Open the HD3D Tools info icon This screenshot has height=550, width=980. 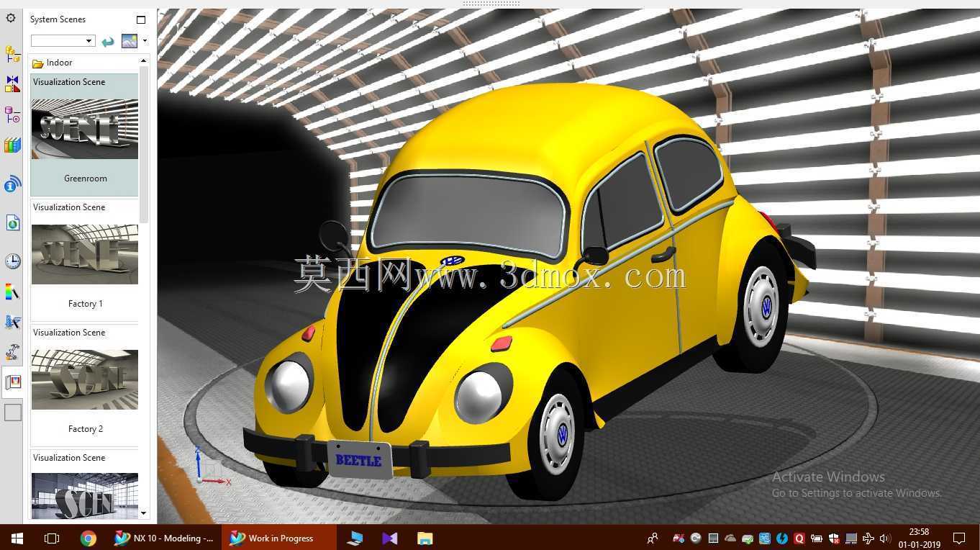click(12, 184)
